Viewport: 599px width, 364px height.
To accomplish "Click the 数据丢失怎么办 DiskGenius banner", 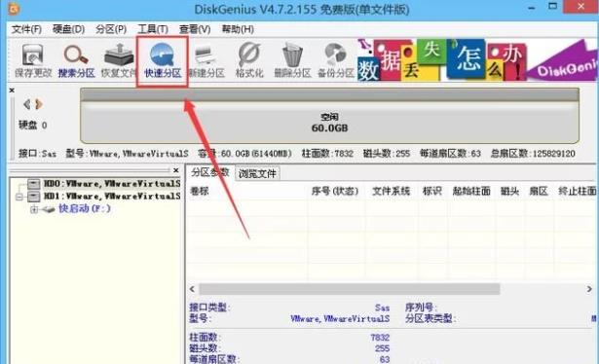I will [477, 60].
